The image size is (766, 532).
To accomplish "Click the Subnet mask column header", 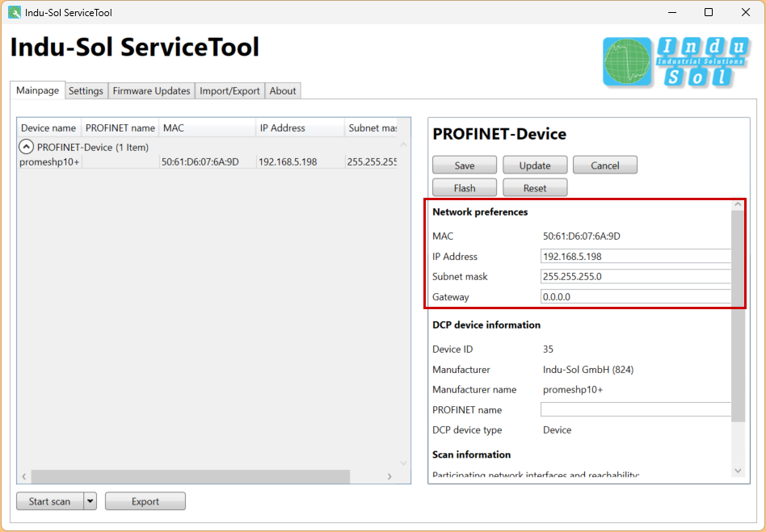I will click(x=371, y=128).
